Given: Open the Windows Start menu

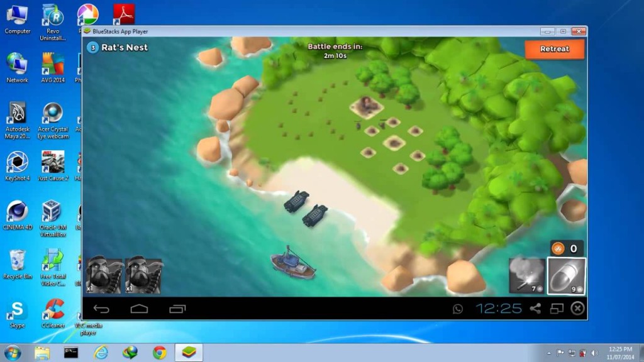Looking at the screenshot, I should (12, 351).
